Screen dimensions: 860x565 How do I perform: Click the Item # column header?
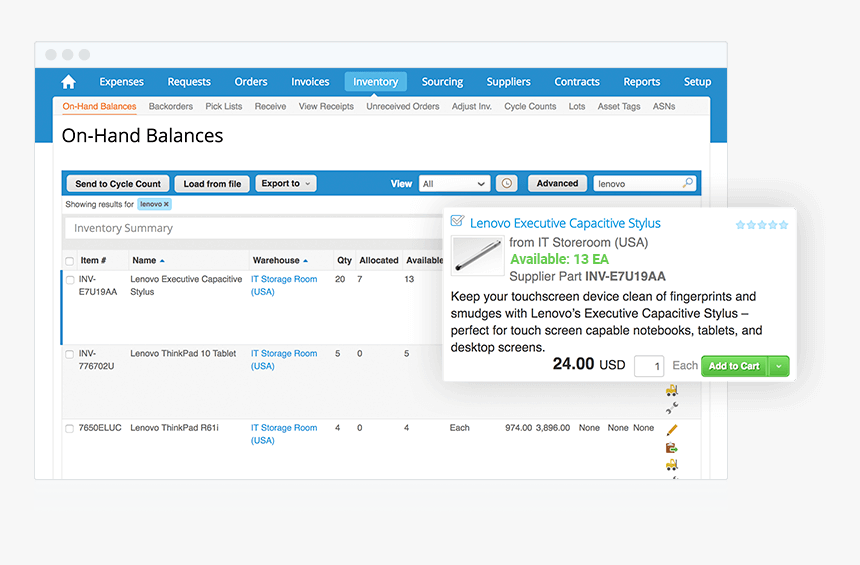(93, 261)
